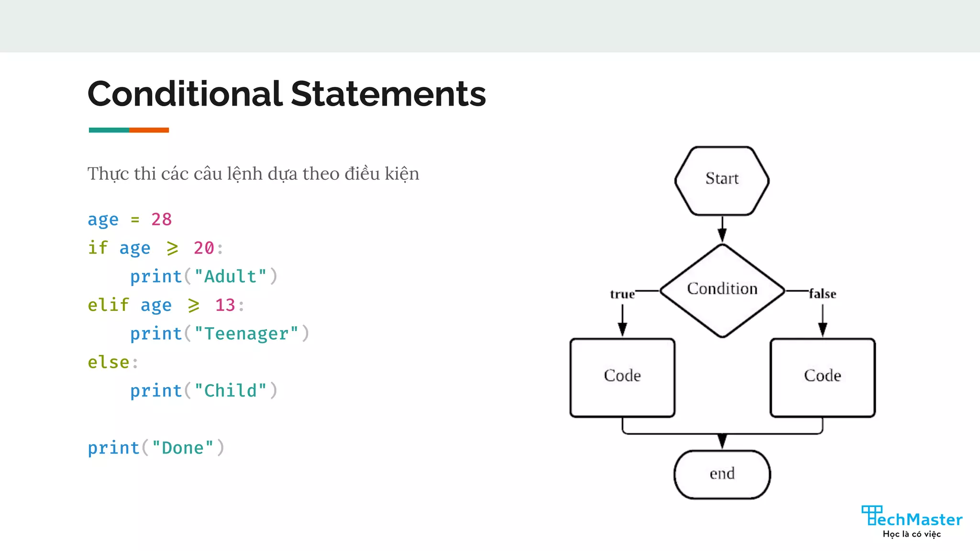Screen dimensions: 980x551
Task: Select the left Code box
Action: (x=622, y=377)
